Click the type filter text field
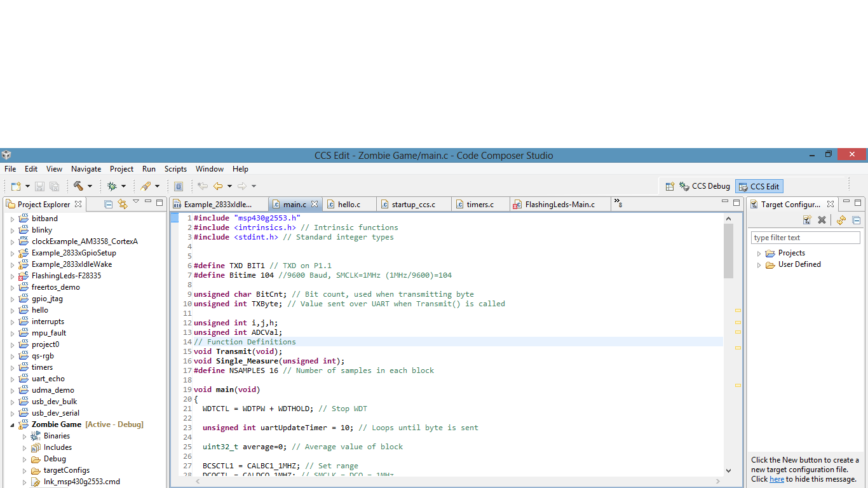Image resolution: width=868 pixels, height=488 pixels. [806, 238]
